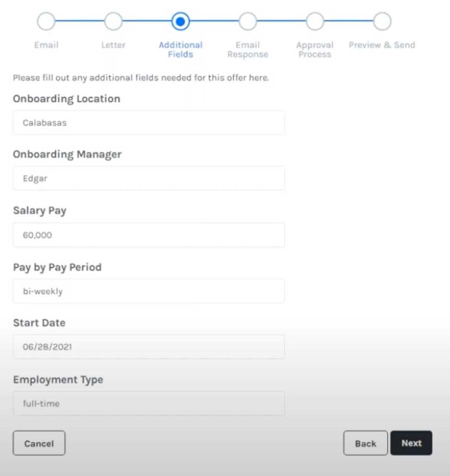Select the Letter step label
The width and height of the screenshot is (450, 476).
point(113,45)
